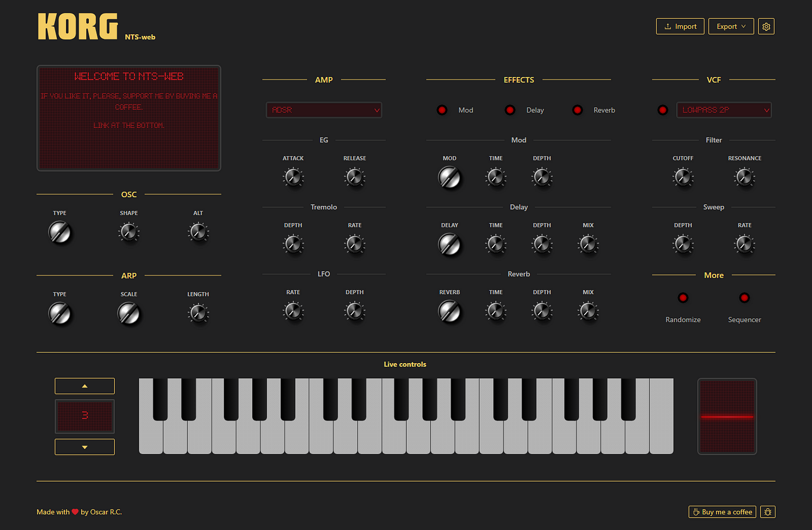Click the Reverb DEPTH knob

[542, 311]
